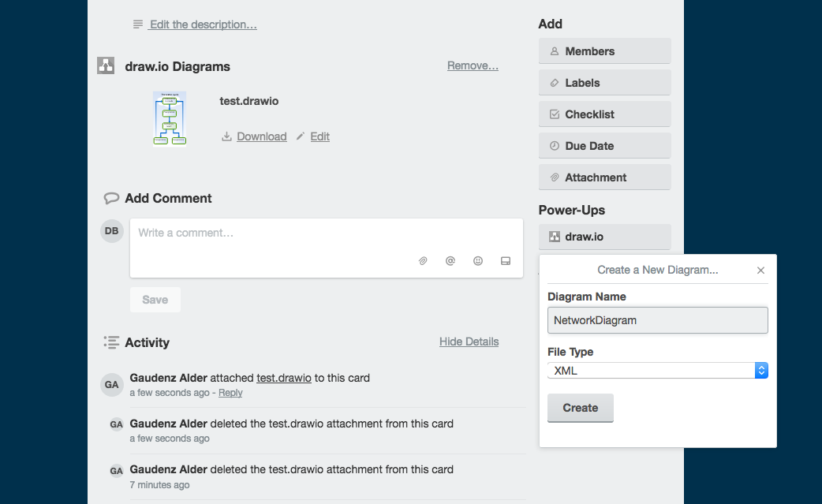Click the attachment paperclip icon in comment box
The height and width of the screenshot is (504, 822).
[x=423, y=261]
